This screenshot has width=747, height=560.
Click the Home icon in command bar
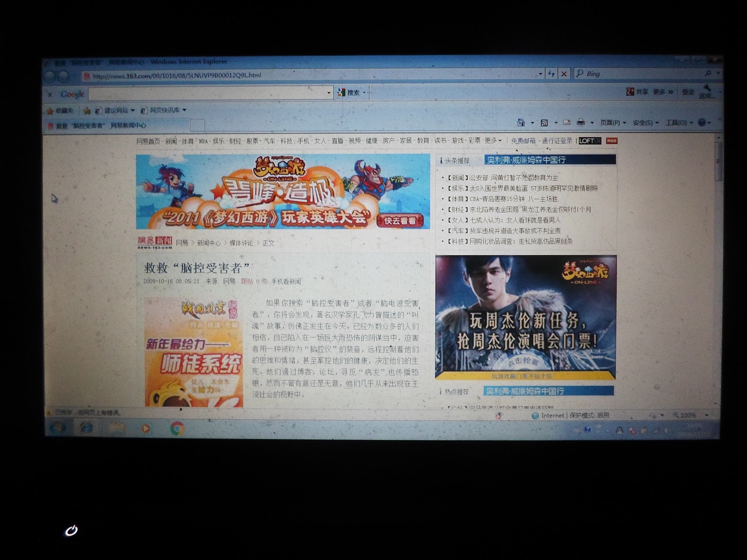(521, 123)
